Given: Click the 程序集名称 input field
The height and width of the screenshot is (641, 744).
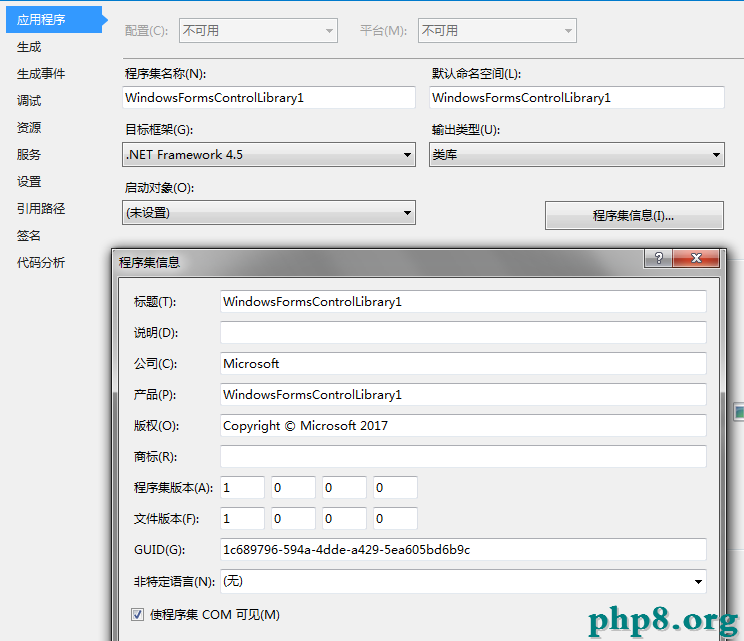Looking at the screenshot, I should [x=269, y=98].
